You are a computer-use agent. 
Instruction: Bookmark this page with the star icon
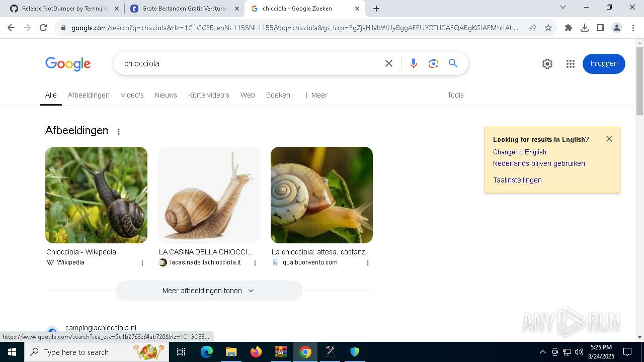[548, 28]
